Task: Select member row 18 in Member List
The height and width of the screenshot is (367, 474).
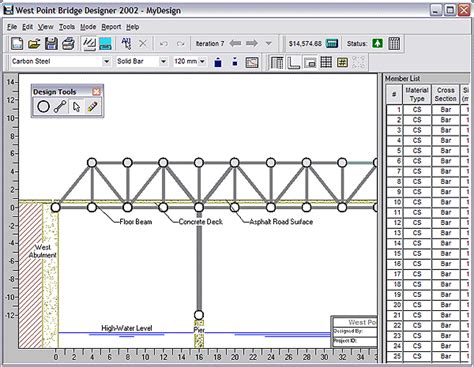Action: pos(428,284)
